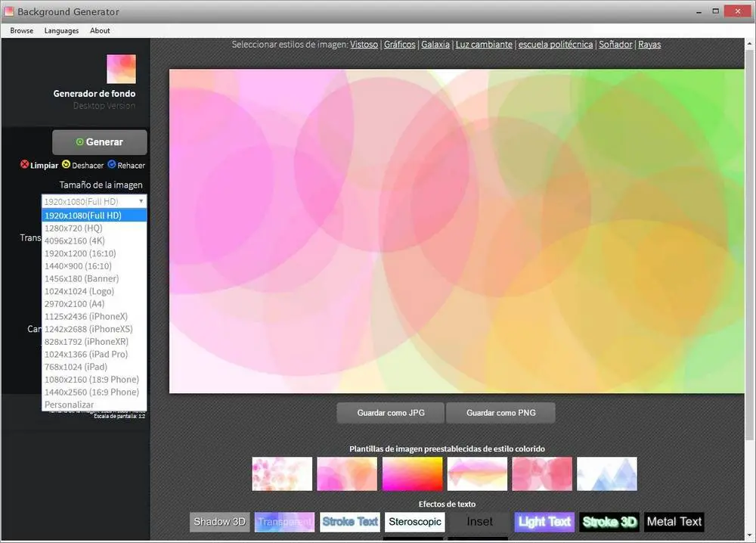Pick the red blobs preset template

542,473
